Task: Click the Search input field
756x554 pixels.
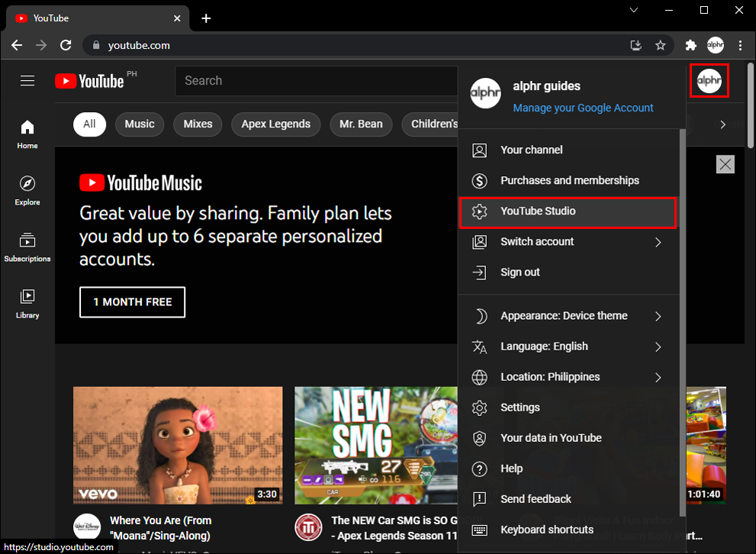Action: tap(317, 81)
